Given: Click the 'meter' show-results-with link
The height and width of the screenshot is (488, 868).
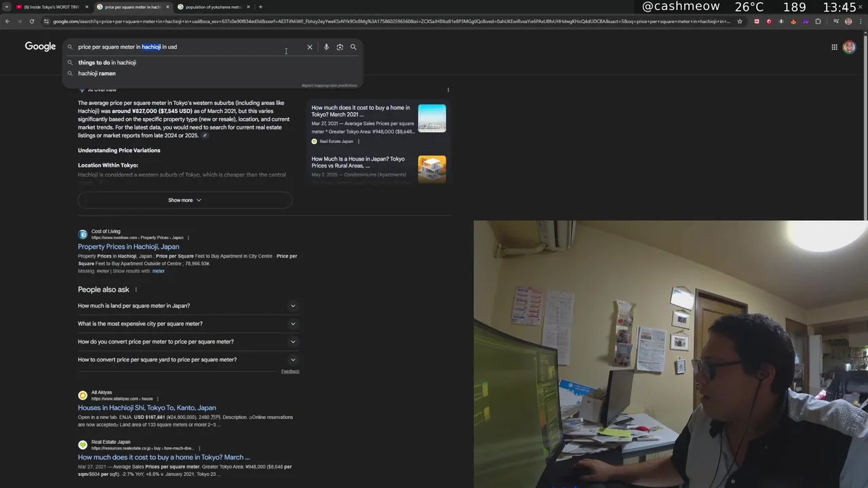Looking at the screenshot, I should point(158,271).
